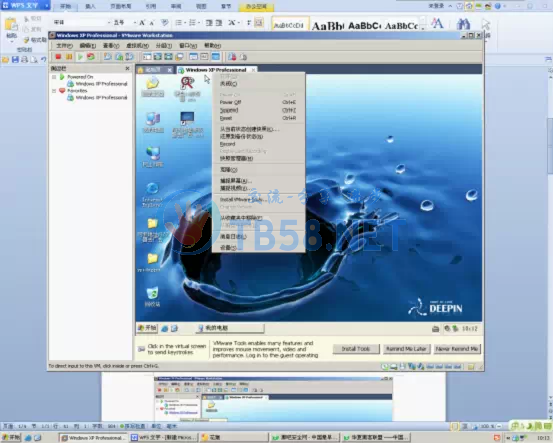The width and height of the screenshot is (553, 443).
Task: Click the summary view toolbar icon
Action: [x=204, y=56]
